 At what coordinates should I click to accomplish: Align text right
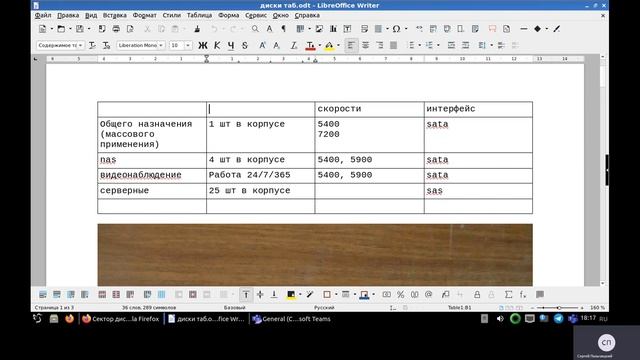(x=380, y=45)
